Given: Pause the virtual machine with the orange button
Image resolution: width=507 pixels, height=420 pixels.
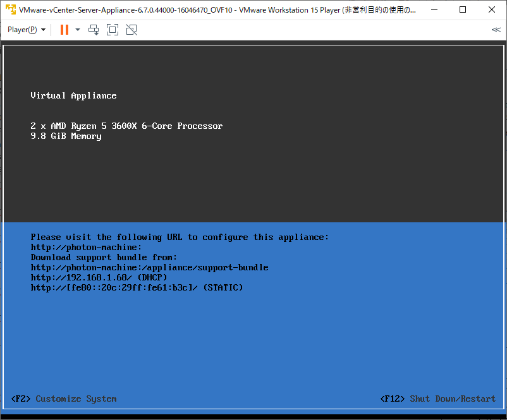Looking at the screenshot, I should click(x=64, y=30).
